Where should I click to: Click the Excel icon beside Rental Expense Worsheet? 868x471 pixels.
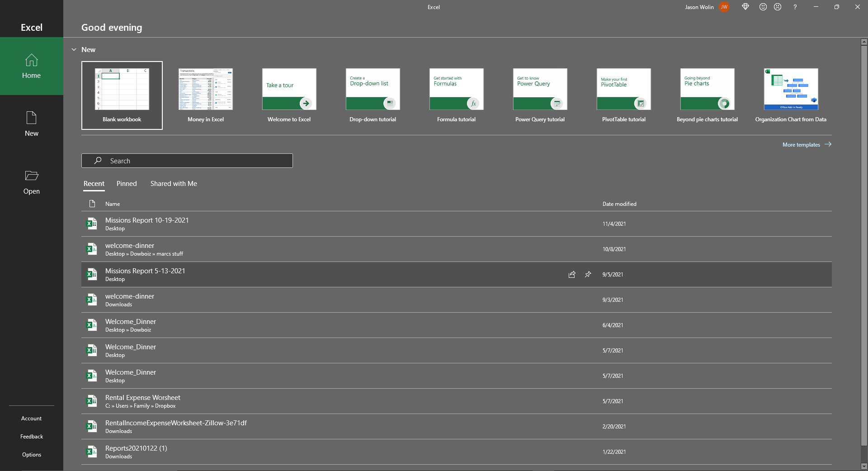[x=92, y=401]
